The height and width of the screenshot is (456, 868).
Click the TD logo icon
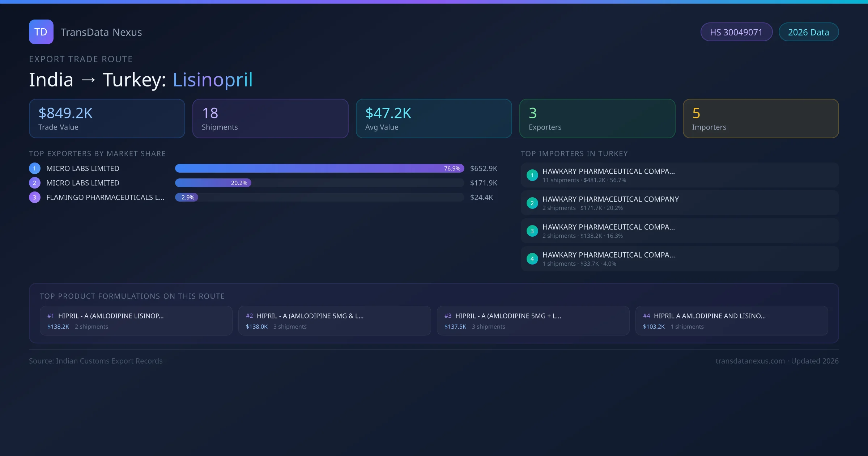coord(41,32)
